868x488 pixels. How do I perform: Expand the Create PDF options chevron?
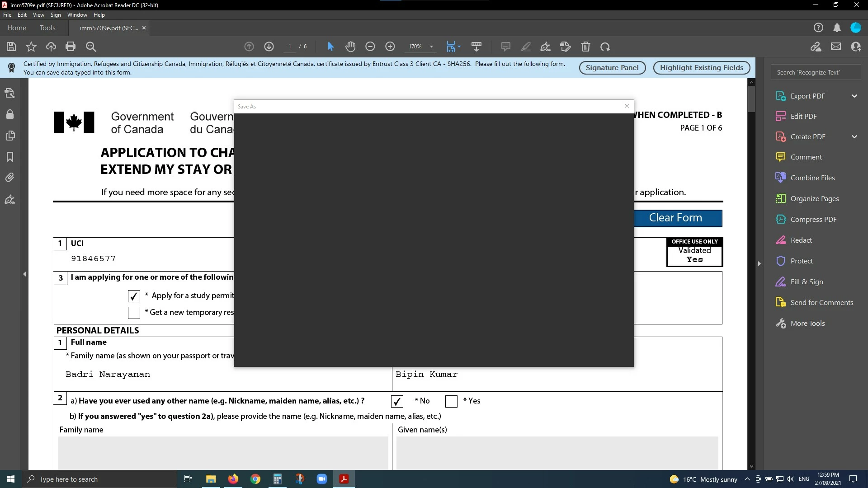[854, 136]
